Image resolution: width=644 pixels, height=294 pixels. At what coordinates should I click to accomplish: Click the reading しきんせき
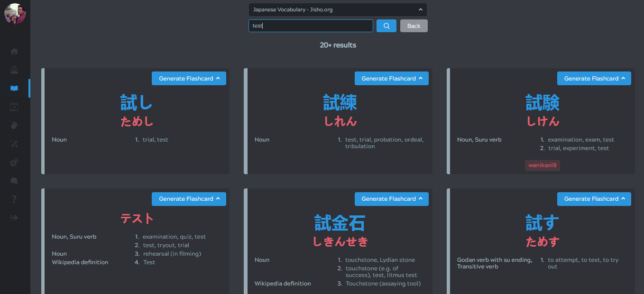(340, 242)
